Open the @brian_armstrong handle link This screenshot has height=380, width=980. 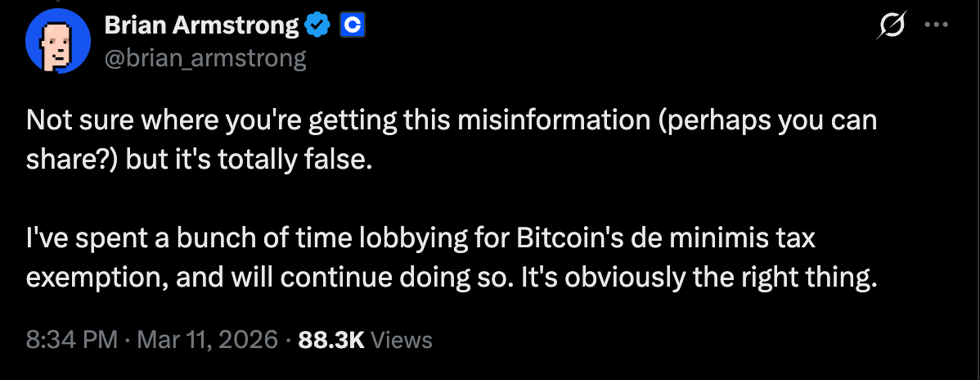205,58
